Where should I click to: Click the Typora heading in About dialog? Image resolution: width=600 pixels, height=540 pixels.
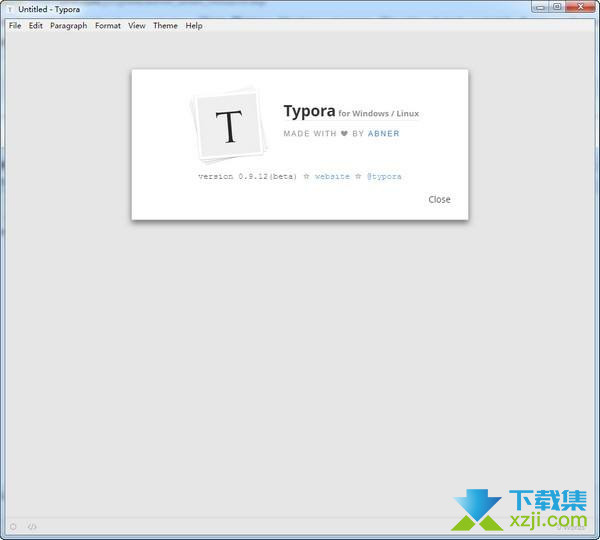point(309,111)
